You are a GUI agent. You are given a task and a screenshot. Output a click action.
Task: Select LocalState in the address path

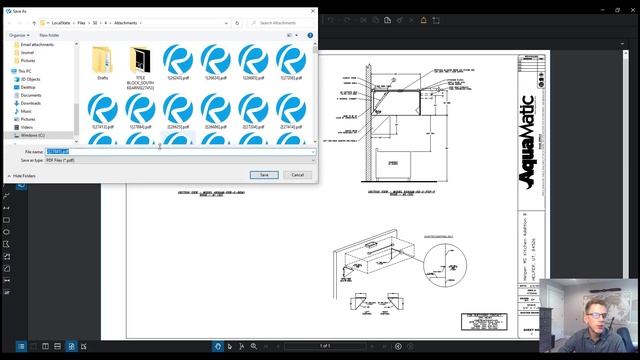pyautogui.click(x=61, y=23)
